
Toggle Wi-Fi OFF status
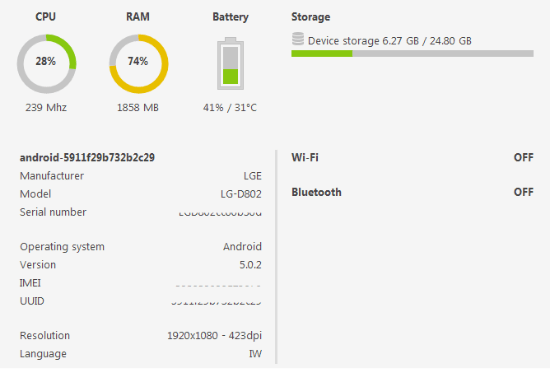coord(523,157)
